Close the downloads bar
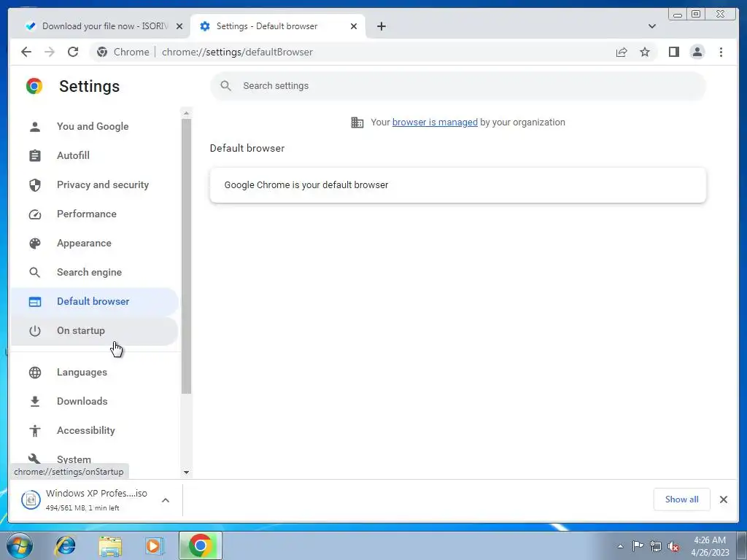 click(x=723, y=499)
